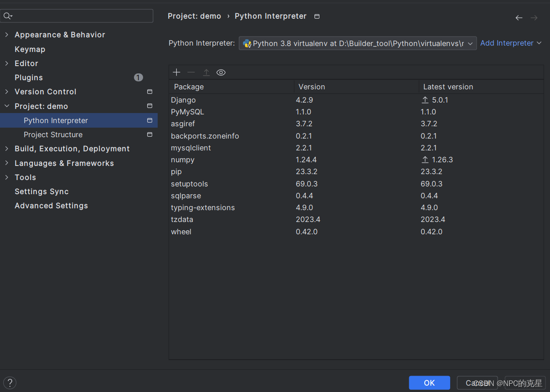Open Advanced Settings page

click(51, 206)
